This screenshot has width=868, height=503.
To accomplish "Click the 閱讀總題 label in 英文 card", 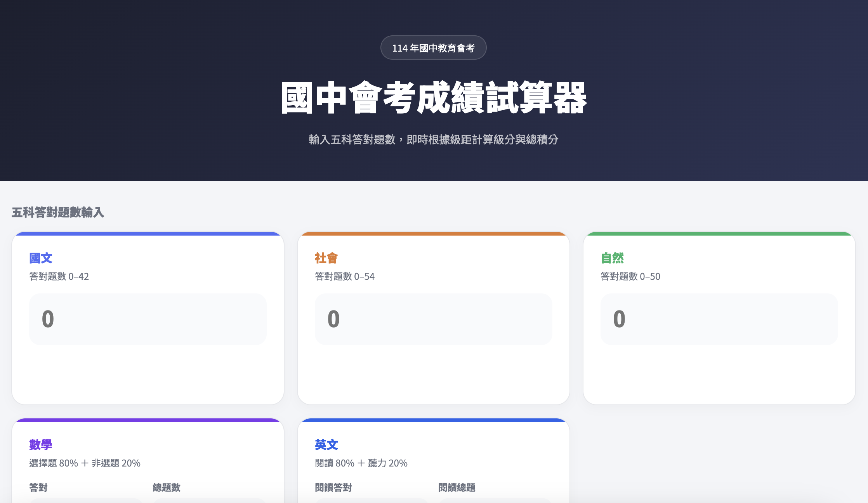I will [457, 487].
